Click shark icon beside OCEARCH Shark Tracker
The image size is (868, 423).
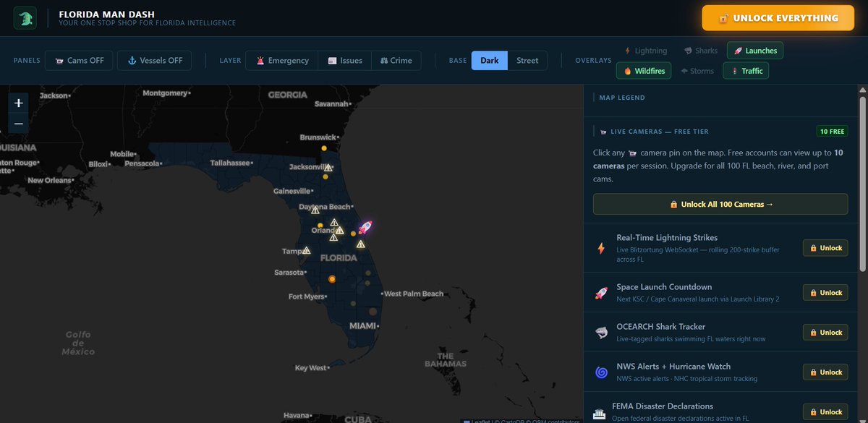point(600,333)
